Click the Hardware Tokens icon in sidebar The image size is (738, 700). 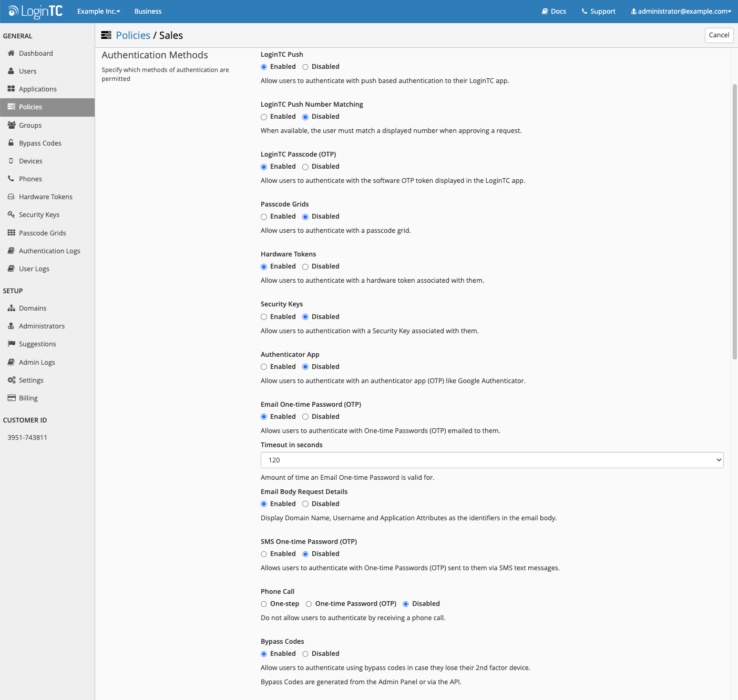(11, 197)
